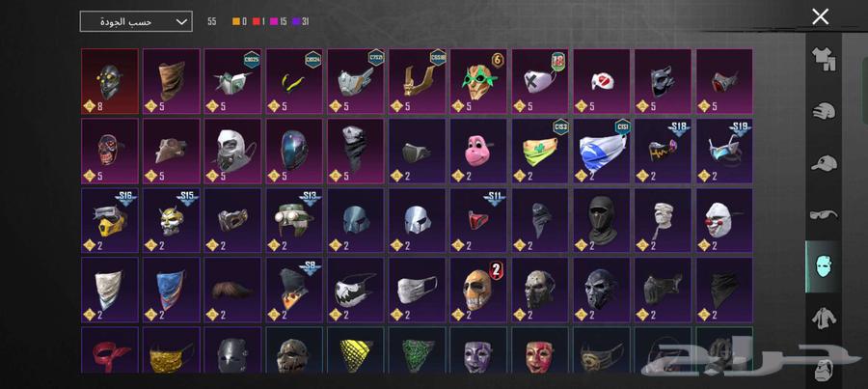Choose the black ninja balaclava item
This screenshot has height=389, width=868.
601,220
